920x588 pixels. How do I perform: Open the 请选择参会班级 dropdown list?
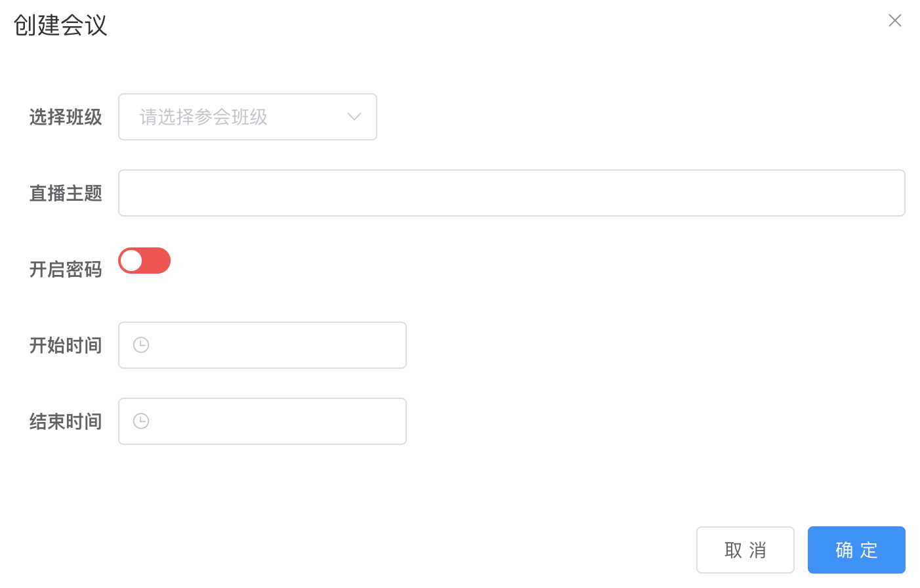(247, 117)
